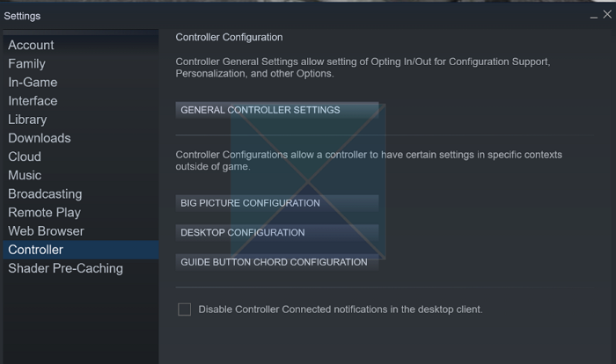Select the Controller settings category
The height and width of the screenshot is (364, 616).
tap(35, 250)
